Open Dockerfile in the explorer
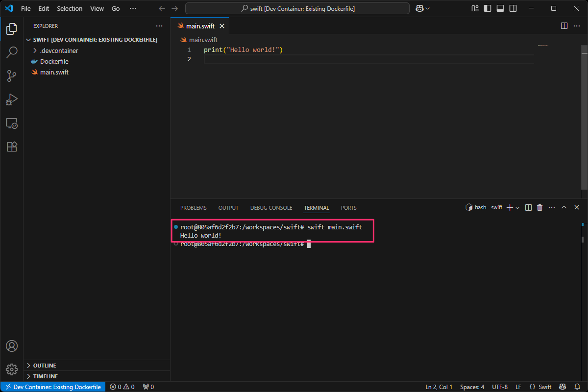The width and height of the screenshot is (588, 392). [x=97, y=61]
